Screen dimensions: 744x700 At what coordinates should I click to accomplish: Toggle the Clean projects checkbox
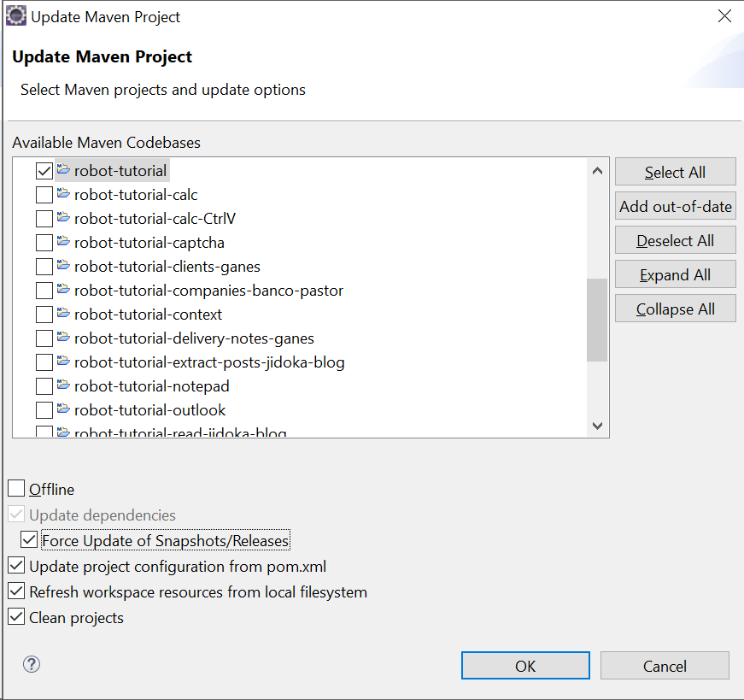(17, 617)
